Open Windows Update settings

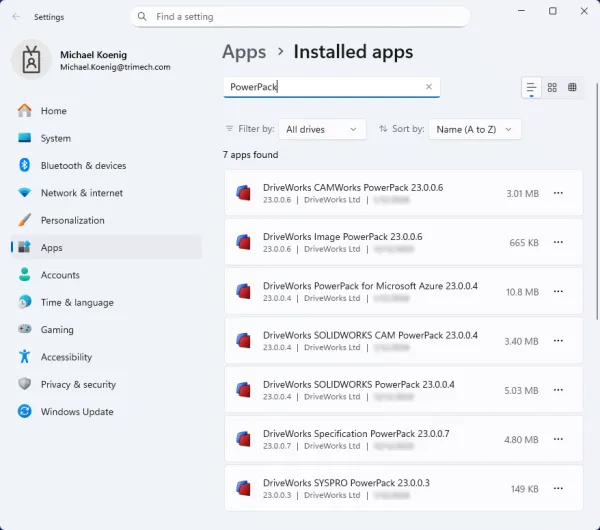tap(106, 412)
